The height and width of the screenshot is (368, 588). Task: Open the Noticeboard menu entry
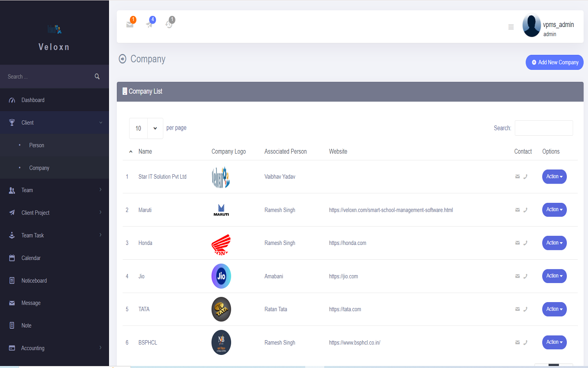click(x=35, y=280)
